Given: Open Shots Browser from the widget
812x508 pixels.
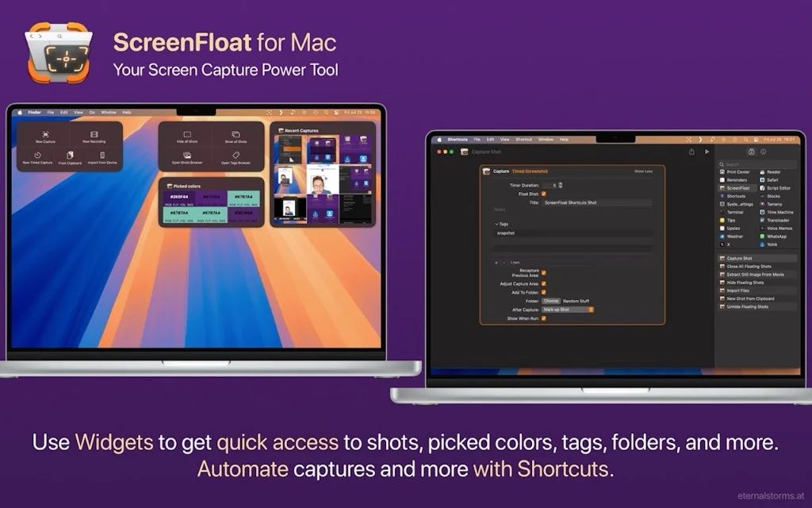Looking at the screenshot, I should 186,156.
